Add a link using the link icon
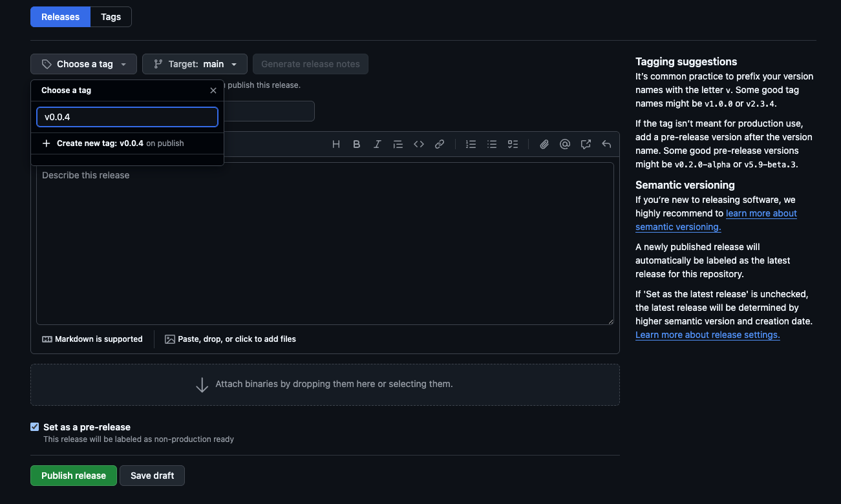841x504 pixels. pos(440,144)
